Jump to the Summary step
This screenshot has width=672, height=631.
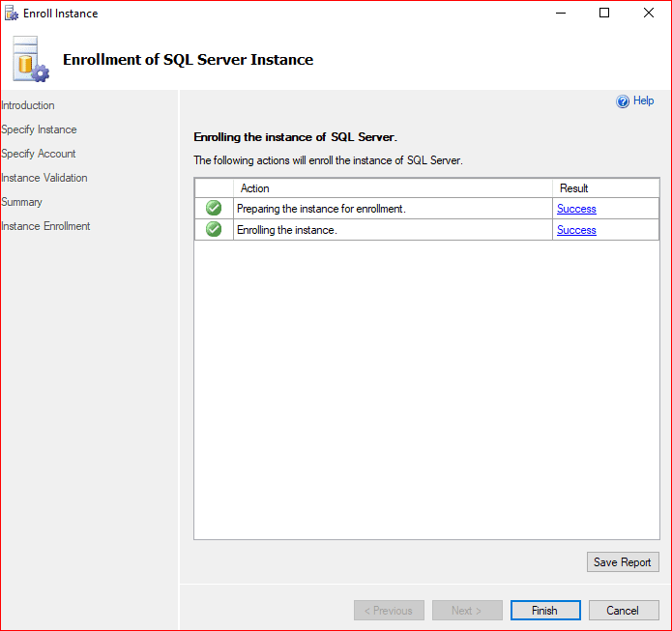22,202
